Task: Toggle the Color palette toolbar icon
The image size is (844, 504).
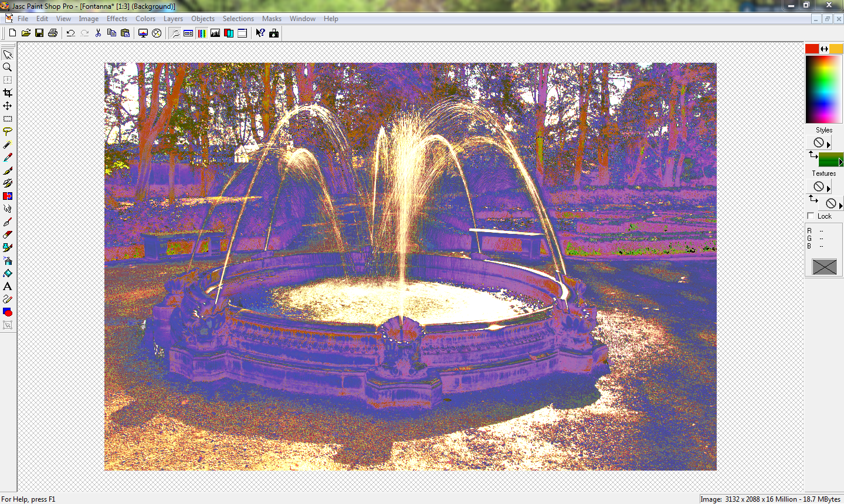Action: tap(202, 33)
